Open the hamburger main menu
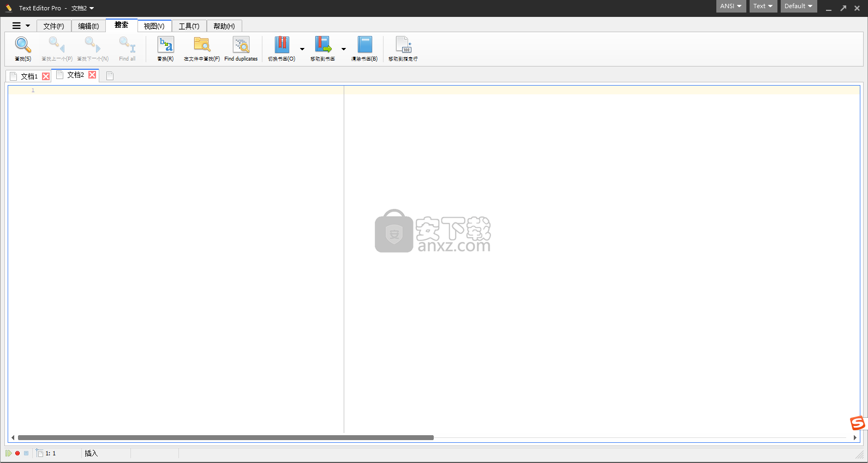Image resolution: width=868 pixels, height=463 pixels. coord(21,26)
